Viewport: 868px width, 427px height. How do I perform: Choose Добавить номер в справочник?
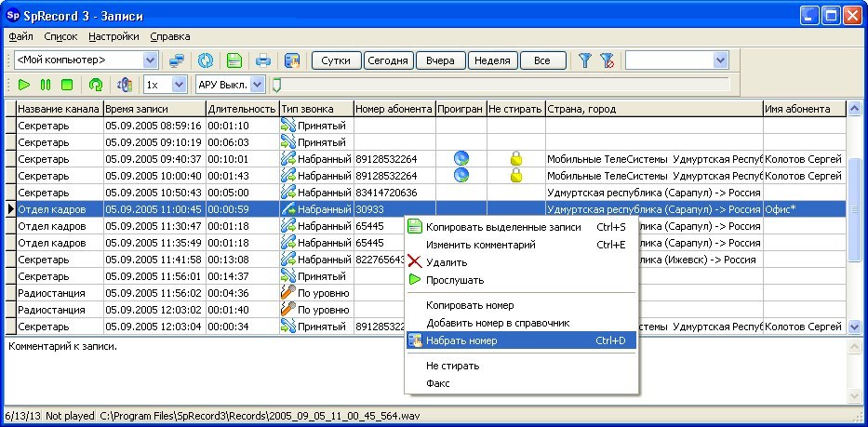pos(521,322)
